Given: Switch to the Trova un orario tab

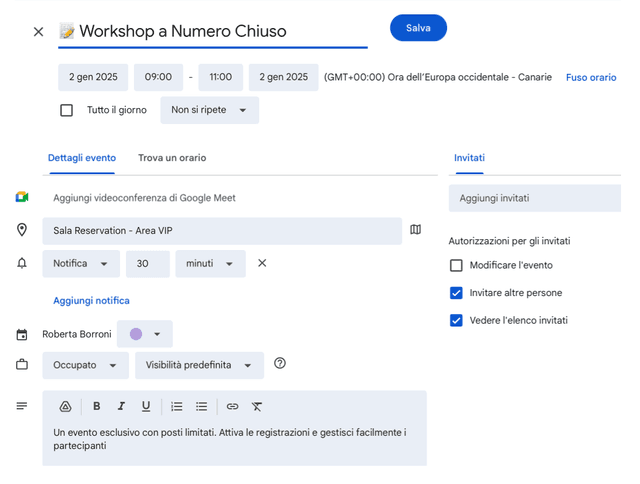Looking at the screenshot, I should coord(172,158).
